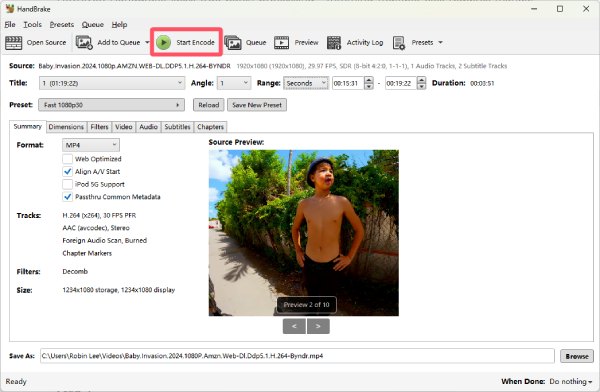The height and width of the screenshot is (392, 600).
Task: Click the Add to Queue picture icon
Action: pos(84,42)
